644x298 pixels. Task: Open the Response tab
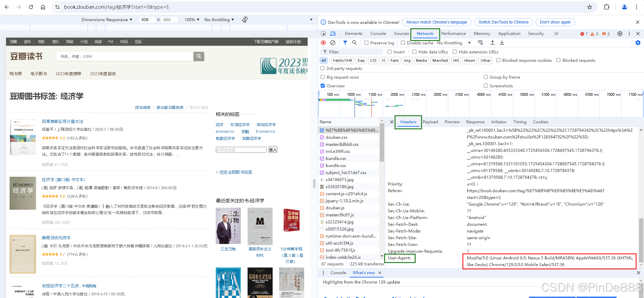(475, 122)
